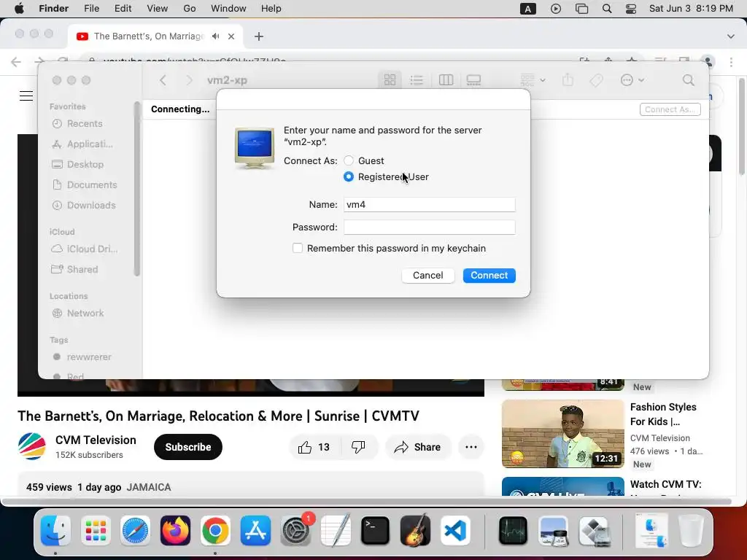
Task: Open CVM Television channel avatar
Action: pyautogui.click(x=32, y=446)
